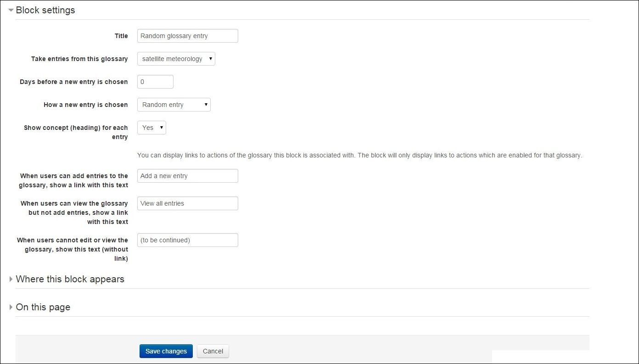Open the How a new entry is chosen dropdown
Viewport: 639px width, 364px height.
[x=174, y=105]
